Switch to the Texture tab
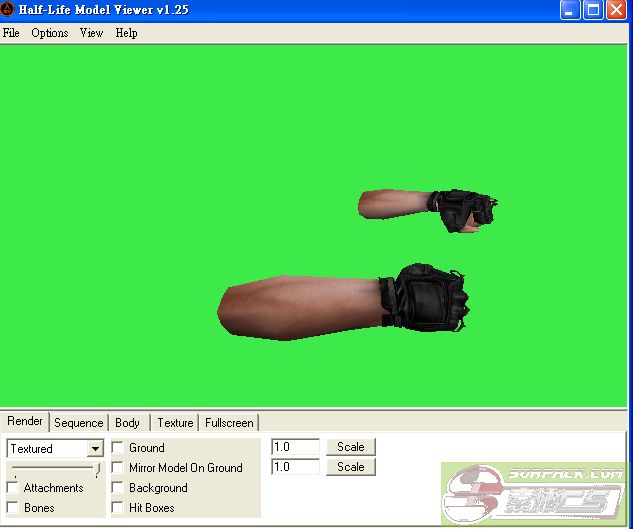 click(175, 423)
